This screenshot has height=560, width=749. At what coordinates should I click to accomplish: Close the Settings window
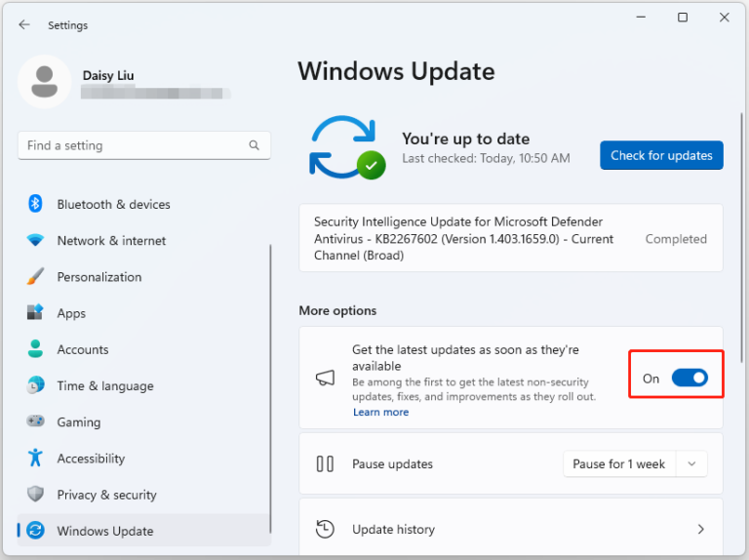coord(725,18)
